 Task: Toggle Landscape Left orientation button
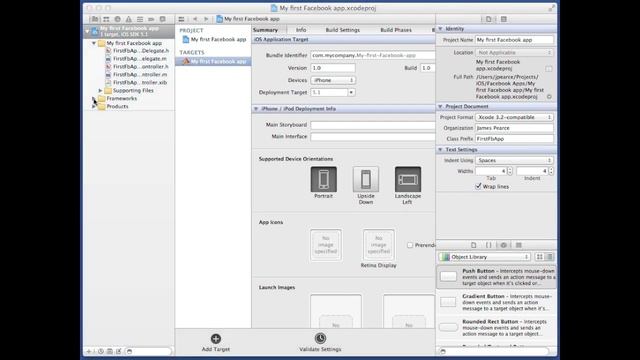[408, 179]
